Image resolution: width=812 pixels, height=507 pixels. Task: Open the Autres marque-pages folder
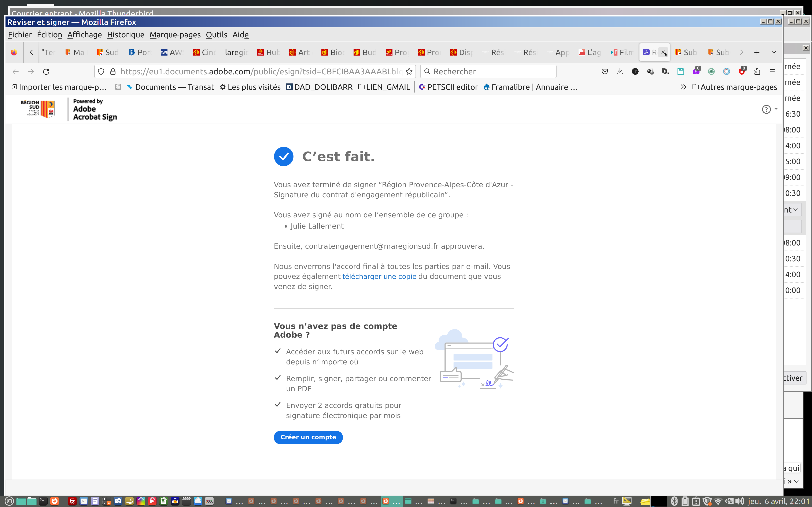[735, 87]
